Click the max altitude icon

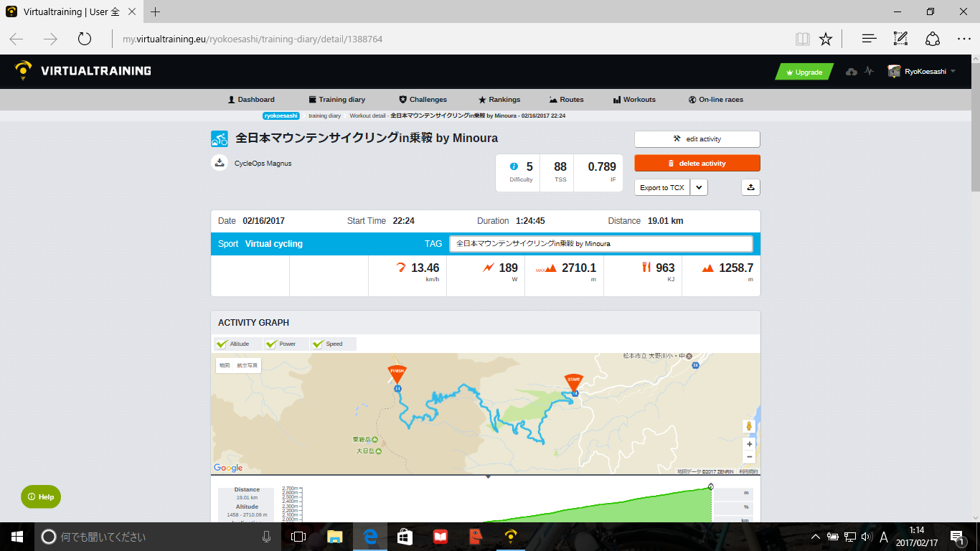tap(551, 268)
